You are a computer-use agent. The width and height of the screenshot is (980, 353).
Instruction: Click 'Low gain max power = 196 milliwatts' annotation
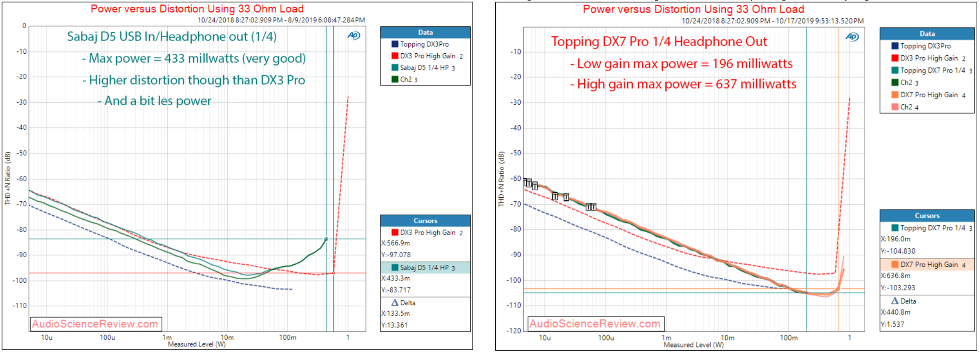point(681,64)
